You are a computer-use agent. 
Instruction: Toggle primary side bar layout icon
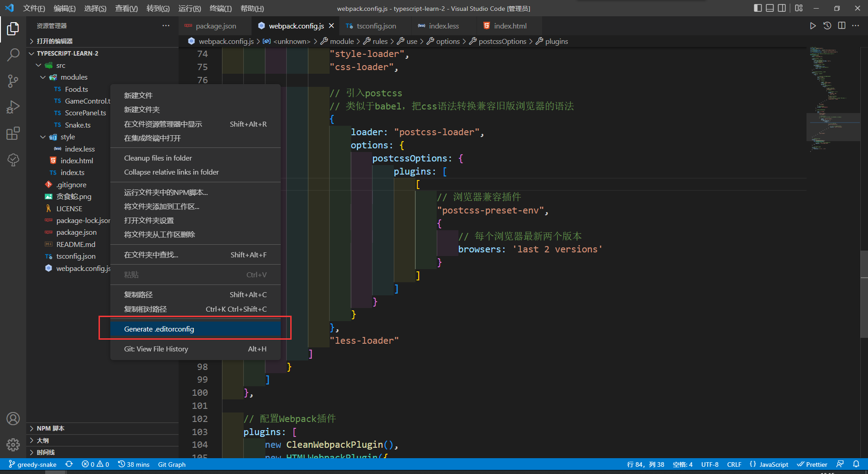click(x=758, y=8)
